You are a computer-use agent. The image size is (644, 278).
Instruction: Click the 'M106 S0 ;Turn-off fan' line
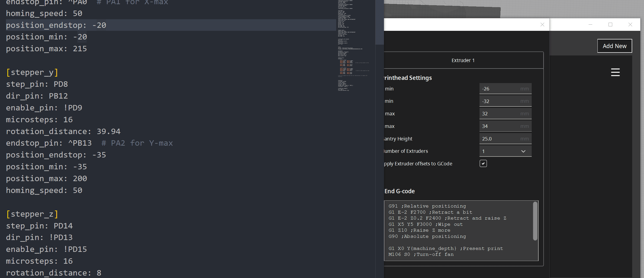coord(421,254)
